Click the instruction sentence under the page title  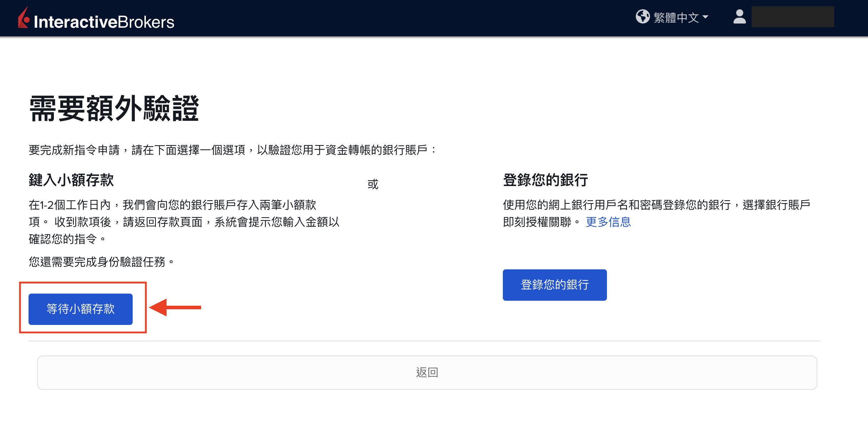(232, 150)
